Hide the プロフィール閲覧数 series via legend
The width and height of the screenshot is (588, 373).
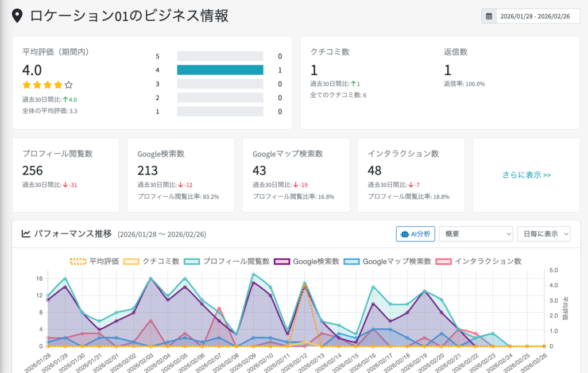pos(226,261)
